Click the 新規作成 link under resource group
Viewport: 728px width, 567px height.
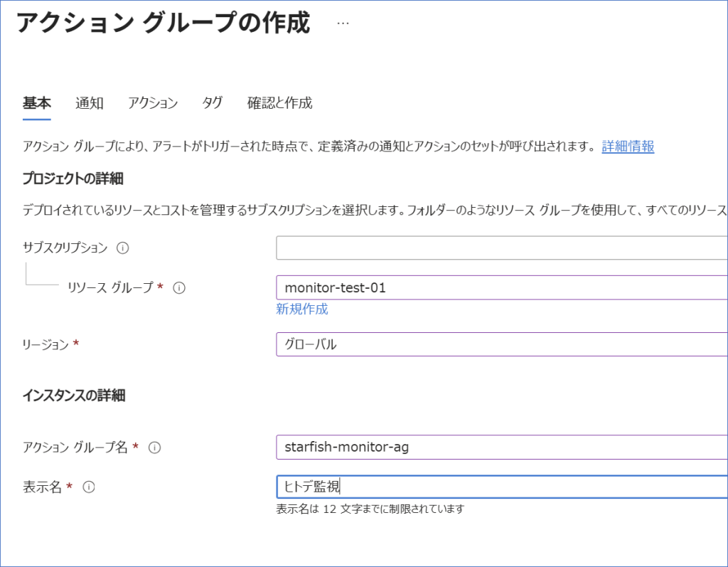(x=302, y=309)
